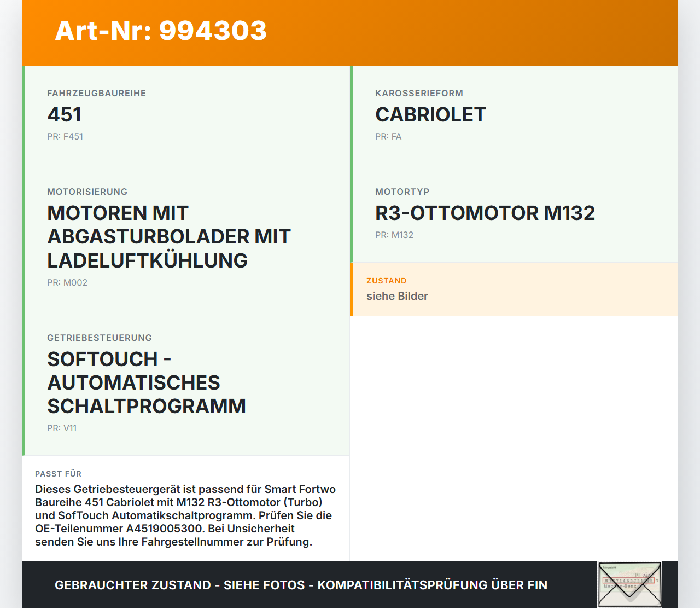Screen dimensions: 700x609
Task: Click the PASST FÜR label
Action: [x=58, y=474]
